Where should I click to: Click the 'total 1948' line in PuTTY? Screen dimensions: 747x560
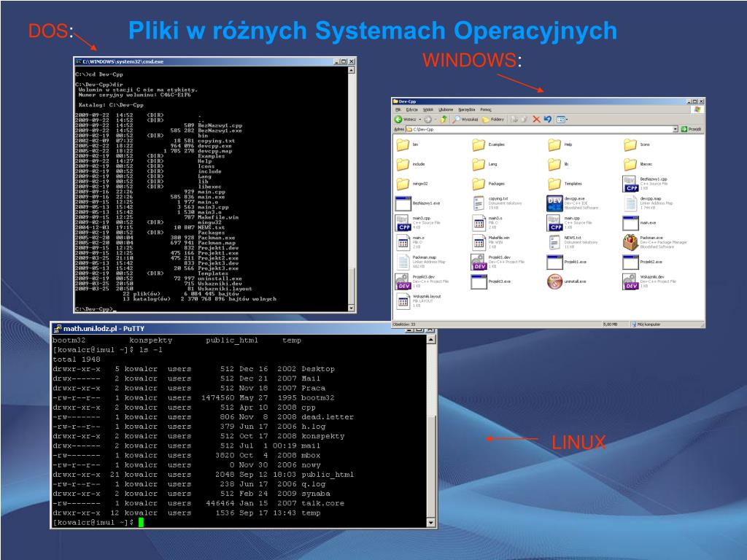point(77,359)
